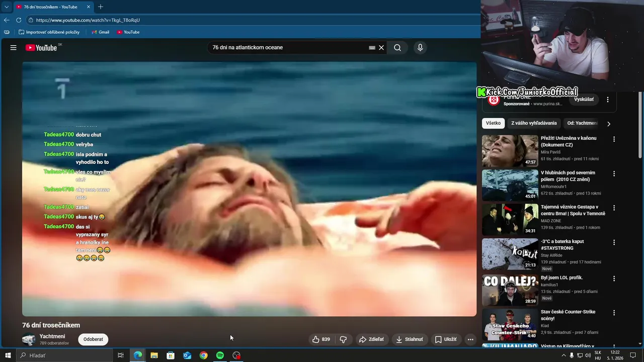Open options menu for Tajemná věznice Gestapa
This screenshot has height=362, width=644.
point(614,208)
